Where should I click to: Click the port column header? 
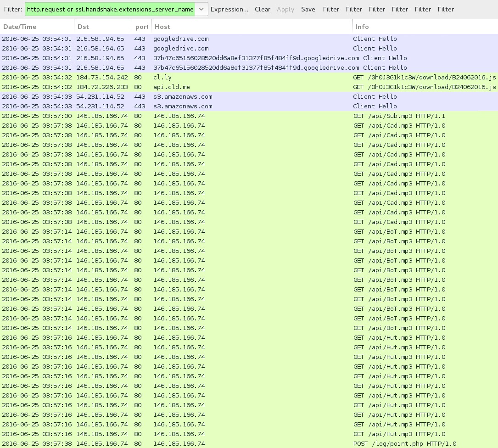point(141,27)
